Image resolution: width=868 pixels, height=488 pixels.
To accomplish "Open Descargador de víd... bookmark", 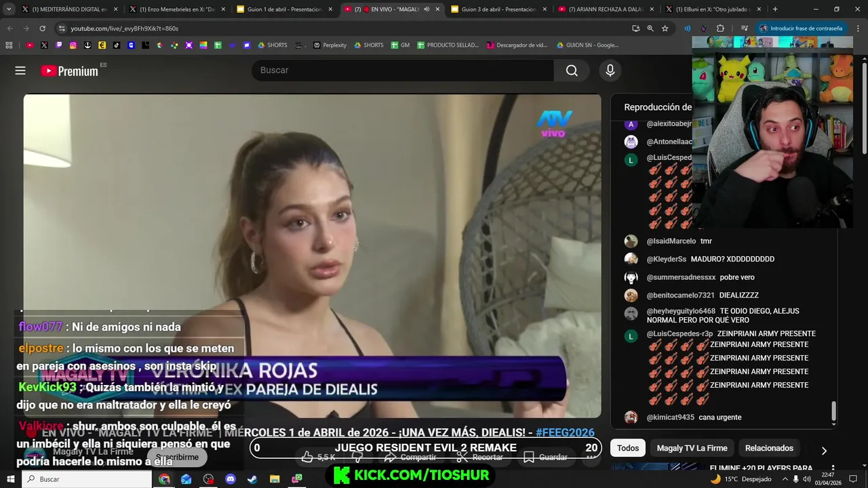I will (517, 45).
